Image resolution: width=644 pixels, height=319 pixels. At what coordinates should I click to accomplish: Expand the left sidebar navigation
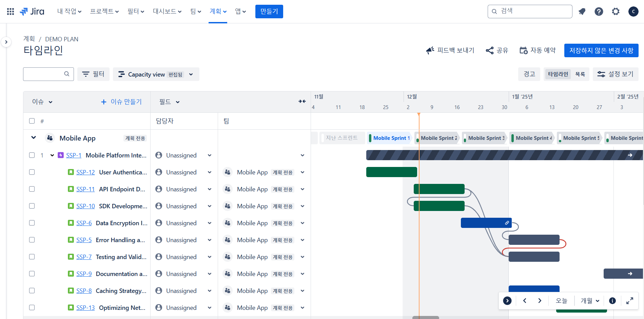click(x=6, y=42)
